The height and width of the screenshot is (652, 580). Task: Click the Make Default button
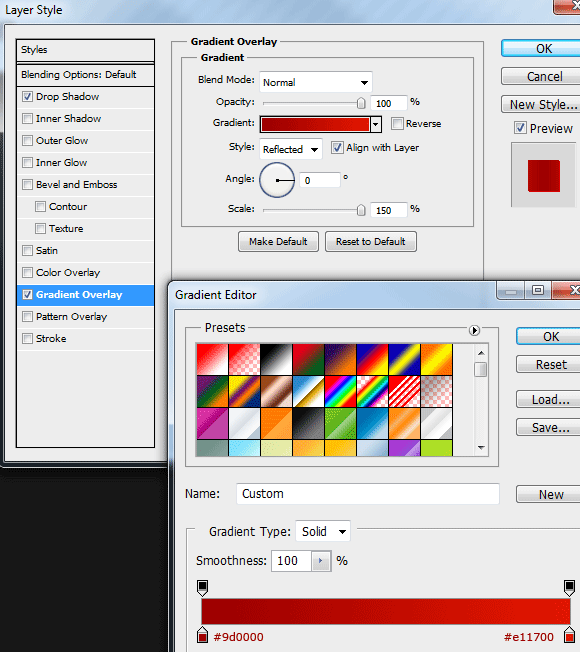click(278, 242)
